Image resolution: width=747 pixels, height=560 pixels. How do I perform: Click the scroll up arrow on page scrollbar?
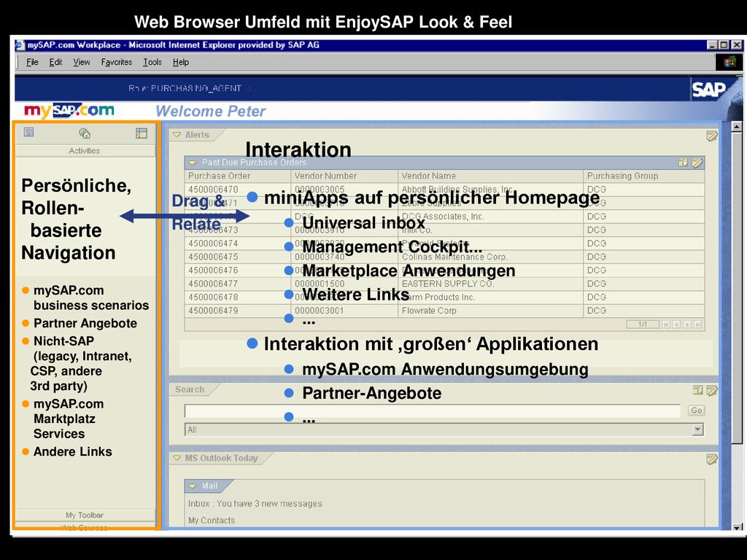pyautogui.click(x=737, y=127)
